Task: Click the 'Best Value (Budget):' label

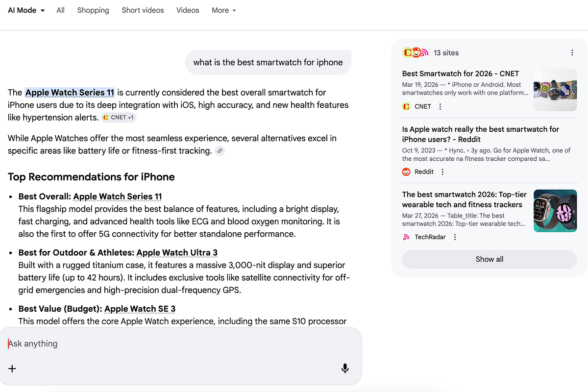Action: pos(60,309)
